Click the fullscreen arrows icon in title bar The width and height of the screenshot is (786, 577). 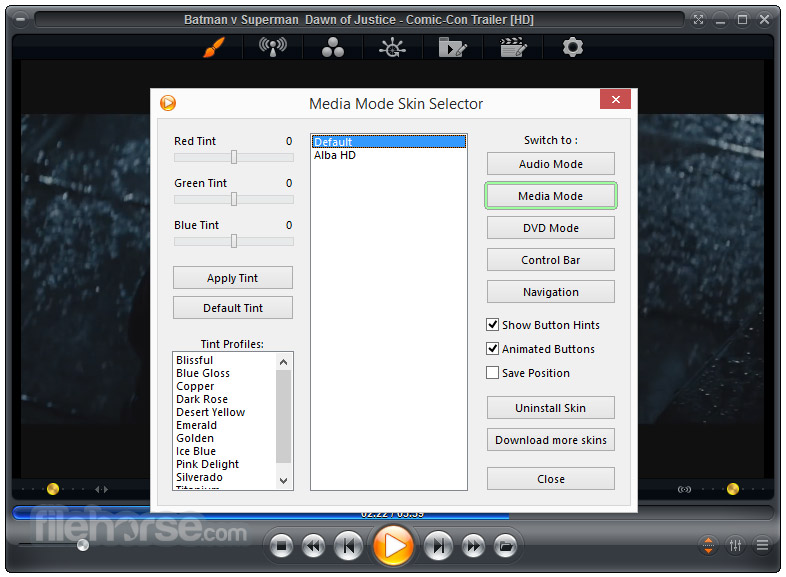(698, 20)
